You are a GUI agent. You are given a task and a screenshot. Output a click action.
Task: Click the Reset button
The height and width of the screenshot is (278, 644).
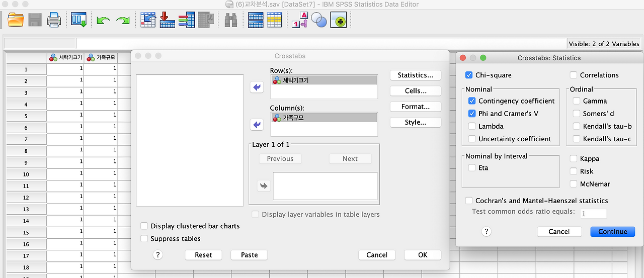coord(204,255)
